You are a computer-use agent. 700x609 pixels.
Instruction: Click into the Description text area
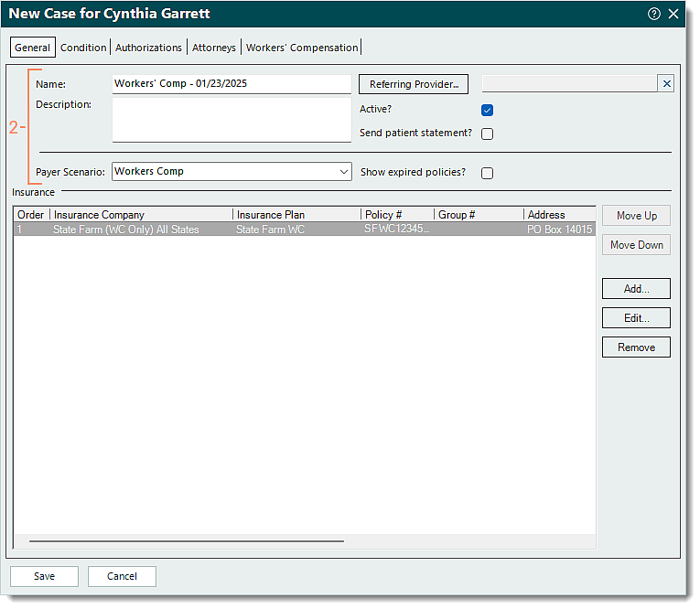(232, 120)
